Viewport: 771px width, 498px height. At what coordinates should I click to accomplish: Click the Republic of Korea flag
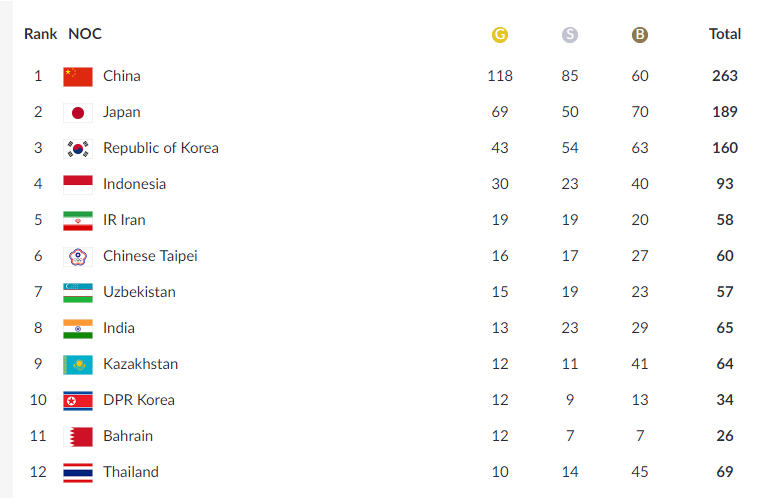(78, 148)
